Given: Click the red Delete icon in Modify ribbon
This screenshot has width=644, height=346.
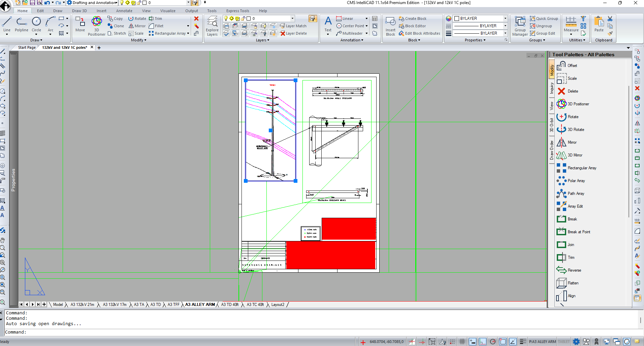Looking at the screenshot, I should click(196, 19).
